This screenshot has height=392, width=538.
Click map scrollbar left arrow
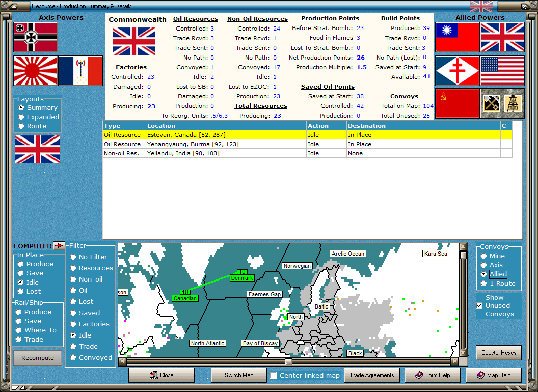[122, 361]
